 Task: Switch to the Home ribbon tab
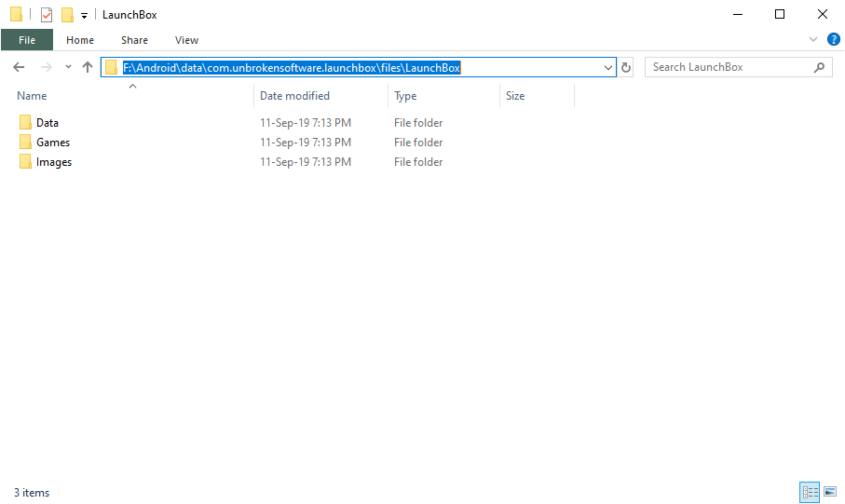point(80,40)
